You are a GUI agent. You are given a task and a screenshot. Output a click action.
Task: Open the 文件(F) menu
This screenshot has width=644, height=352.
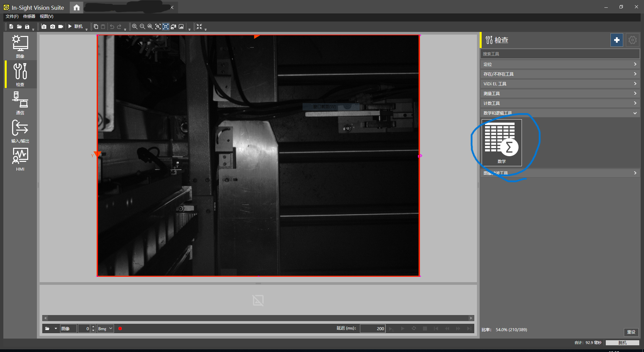point(12,16)
